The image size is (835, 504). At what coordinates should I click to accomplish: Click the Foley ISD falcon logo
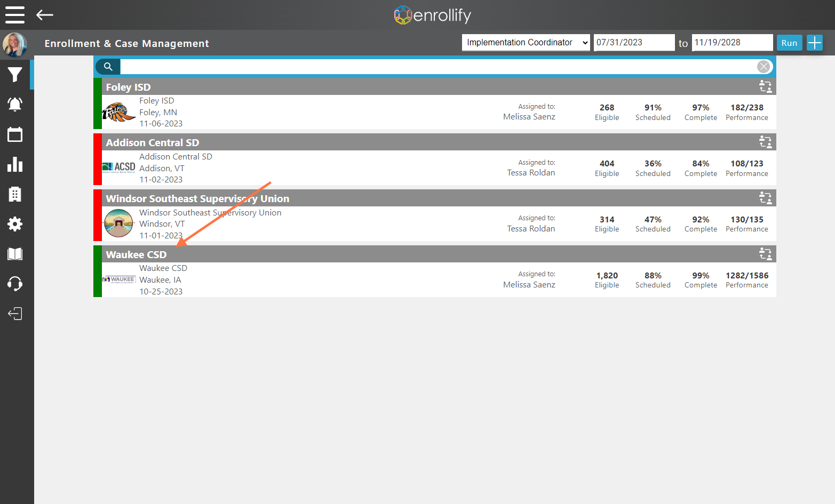(118, 112)
